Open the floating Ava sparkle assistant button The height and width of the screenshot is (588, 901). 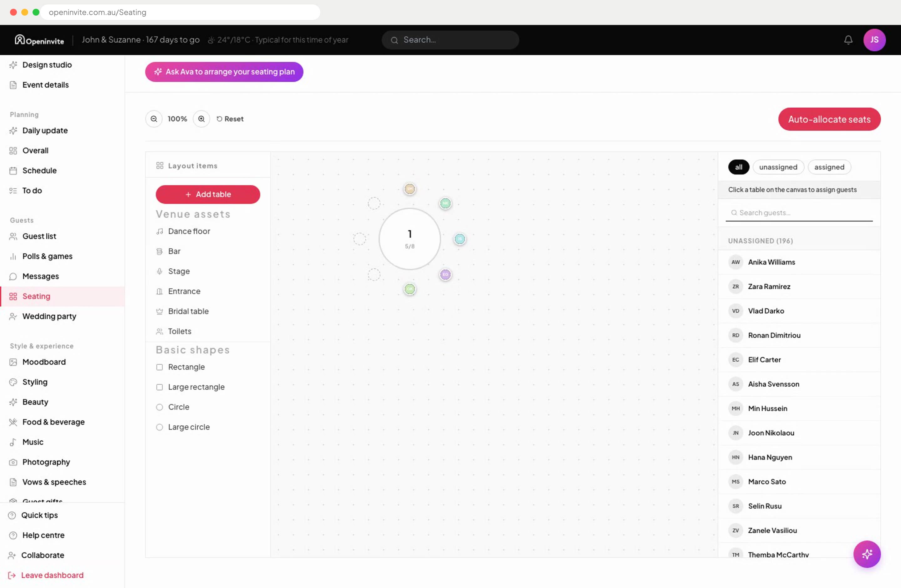coord(867,554)
